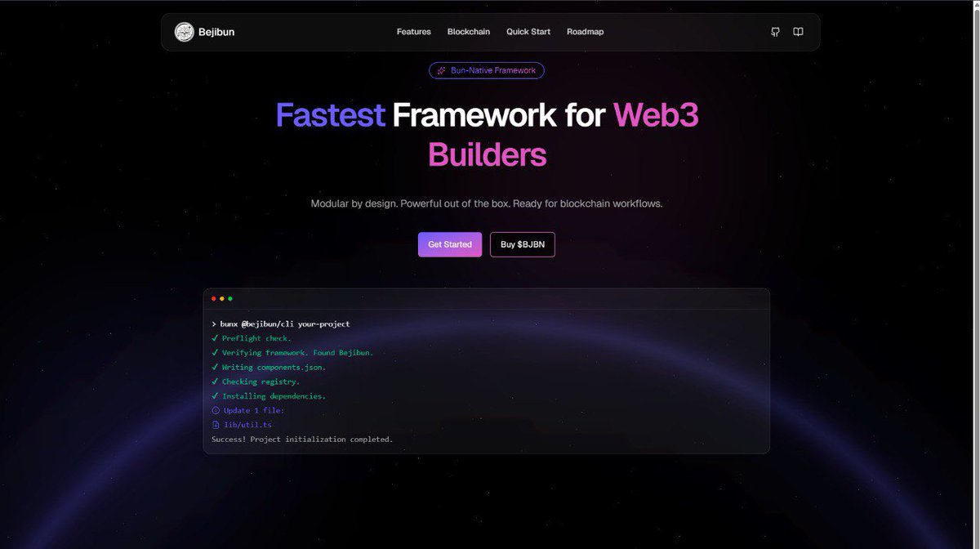Open the Features navigation item
This screenshot has height=549, width=980.
(413, 31)
